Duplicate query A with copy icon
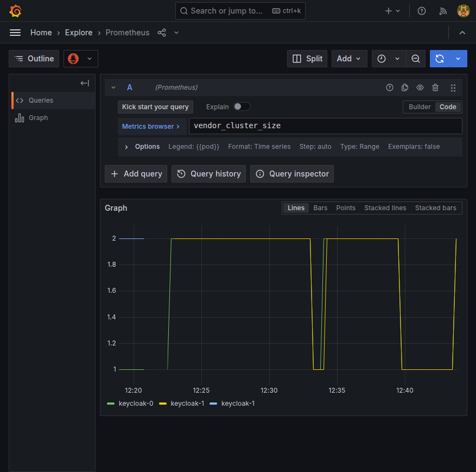476x472 pixels. [x=405, y=88]
